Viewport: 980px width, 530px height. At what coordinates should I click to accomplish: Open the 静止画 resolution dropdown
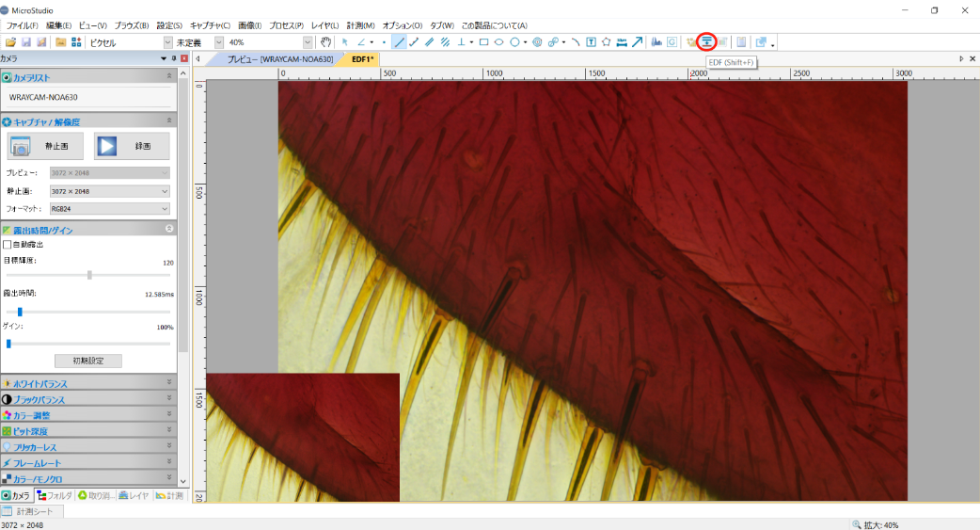click(x=109, y=191)
